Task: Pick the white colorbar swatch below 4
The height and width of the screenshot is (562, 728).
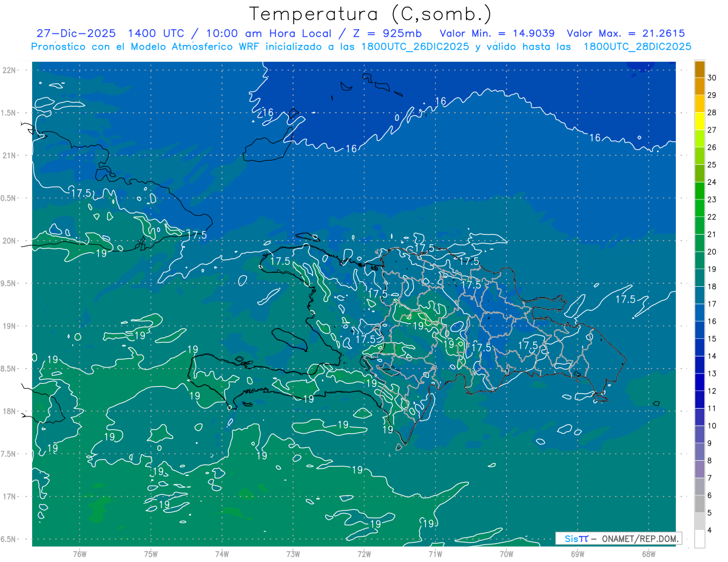Action: coord(699,539)
